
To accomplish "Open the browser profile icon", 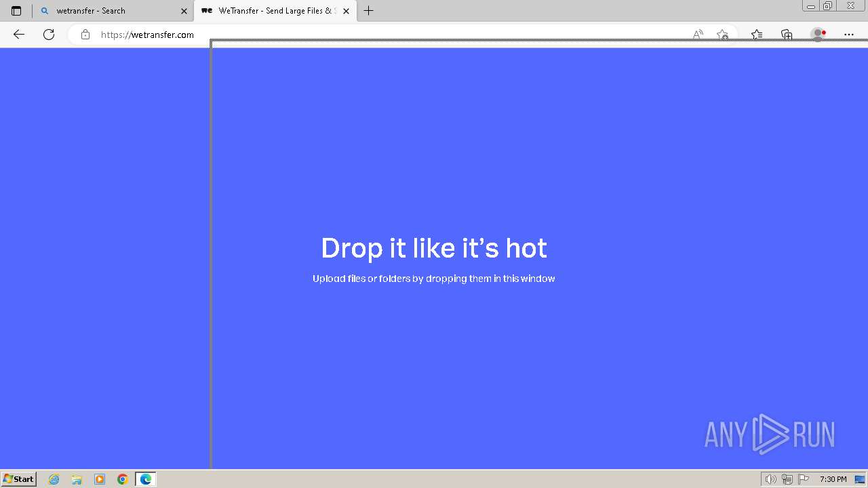I will (818, 35).
